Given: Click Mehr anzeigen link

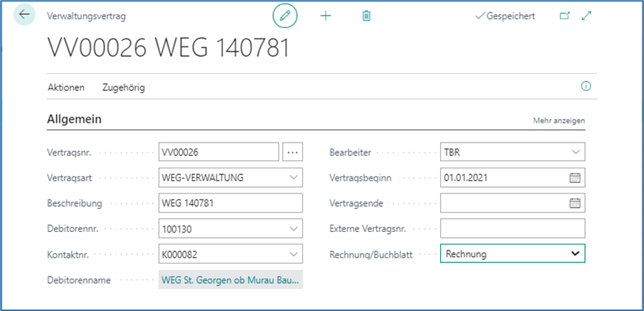Looking at the screenshot, I should 559,121.
